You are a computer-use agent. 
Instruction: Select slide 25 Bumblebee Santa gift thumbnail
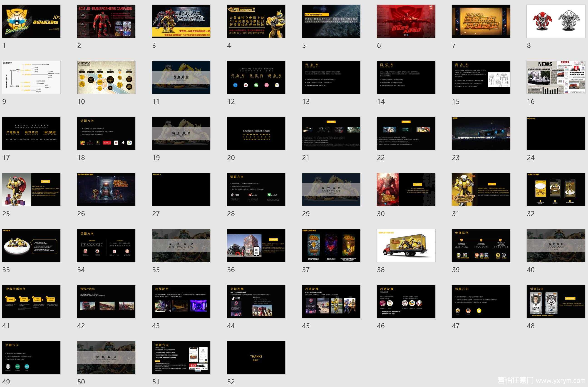point(31,190)
